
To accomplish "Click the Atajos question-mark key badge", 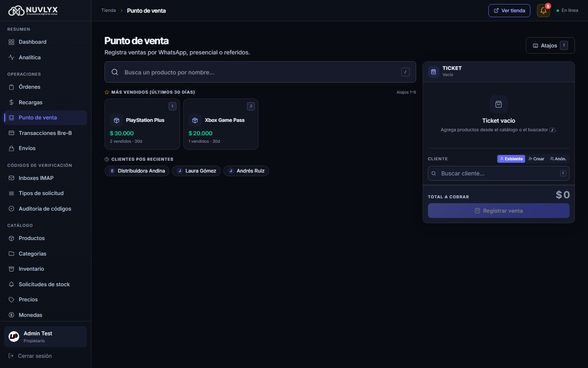I will click(564, 45).
